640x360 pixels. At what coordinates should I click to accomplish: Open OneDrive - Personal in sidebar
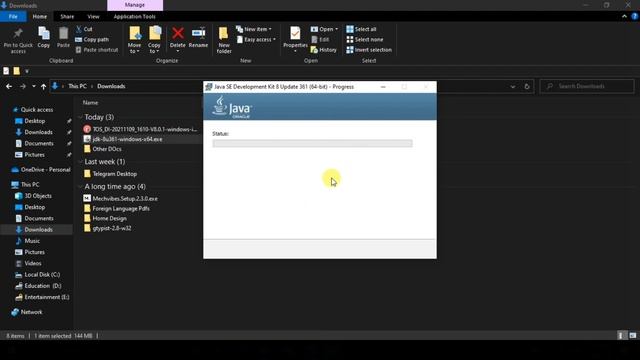pos(41,169)
